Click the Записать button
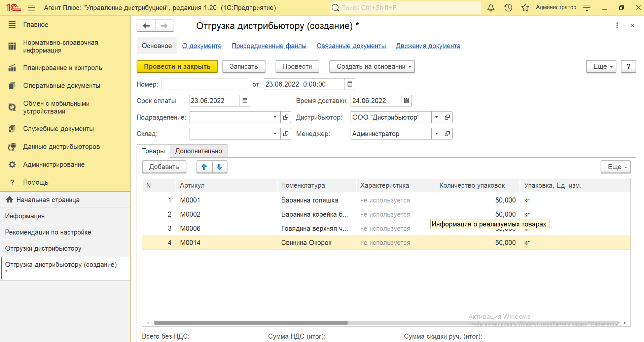Image resolution: width=644 pixels, height=342 pixels. [x=244, y=66]
